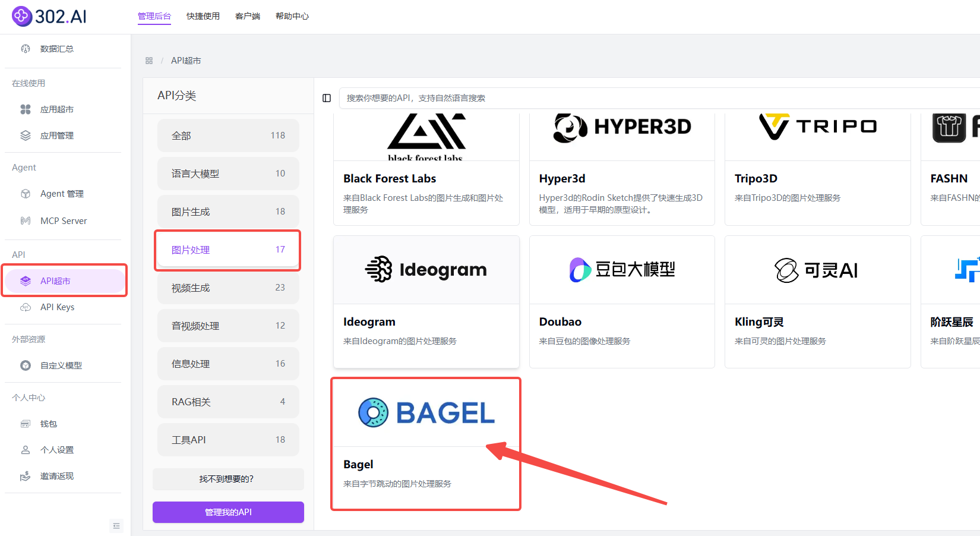The height and width of the screenshot is (536, 980).
Task: Click the Bagel card title
Action: tap(358, 464)
